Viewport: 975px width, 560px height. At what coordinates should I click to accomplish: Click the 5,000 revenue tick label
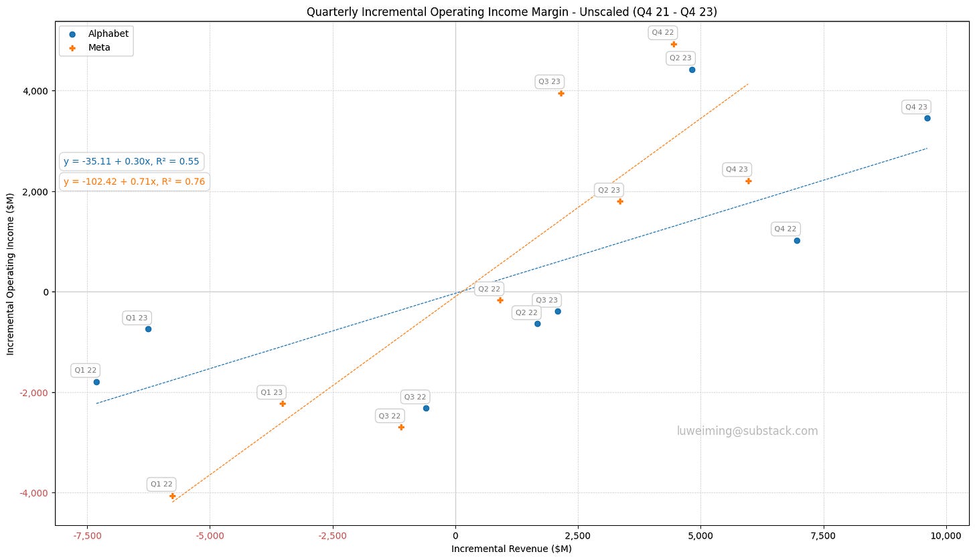coord(700,536)
